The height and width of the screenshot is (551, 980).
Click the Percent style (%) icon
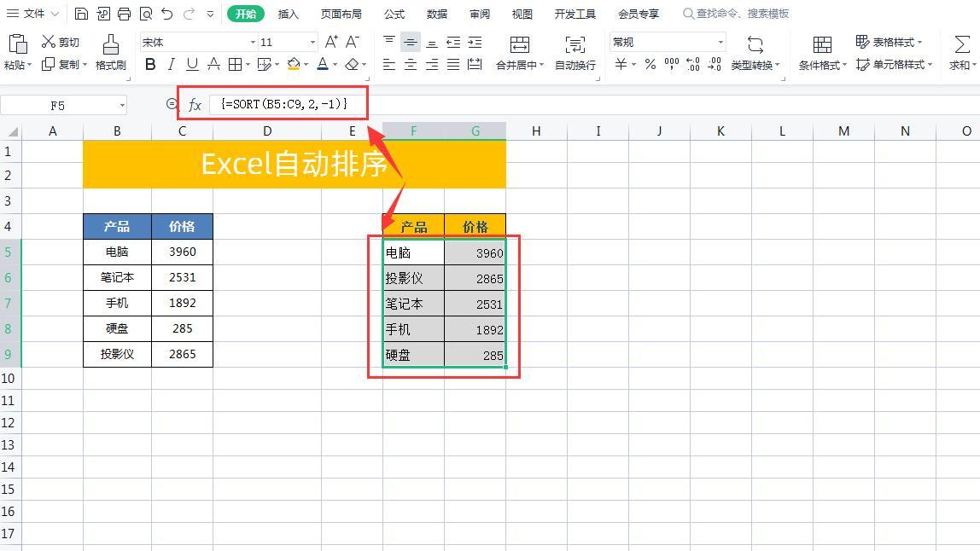pos(649,65)
